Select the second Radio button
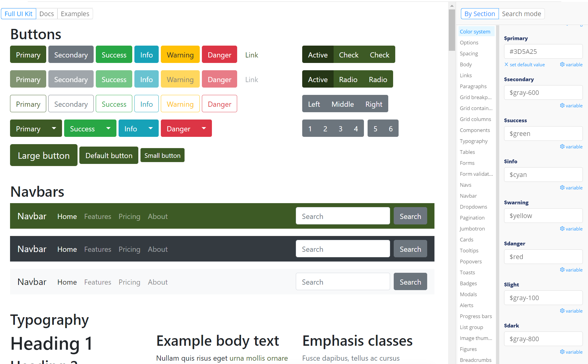This screenshot has height=364, width=588. click(378, 79)
